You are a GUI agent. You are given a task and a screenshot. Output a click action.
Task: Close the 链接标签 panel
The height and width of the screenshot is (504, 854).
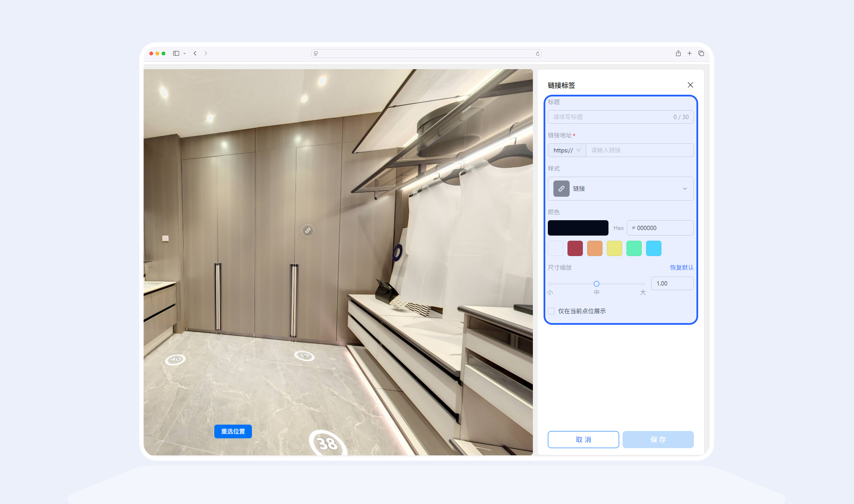click(690, 85)
